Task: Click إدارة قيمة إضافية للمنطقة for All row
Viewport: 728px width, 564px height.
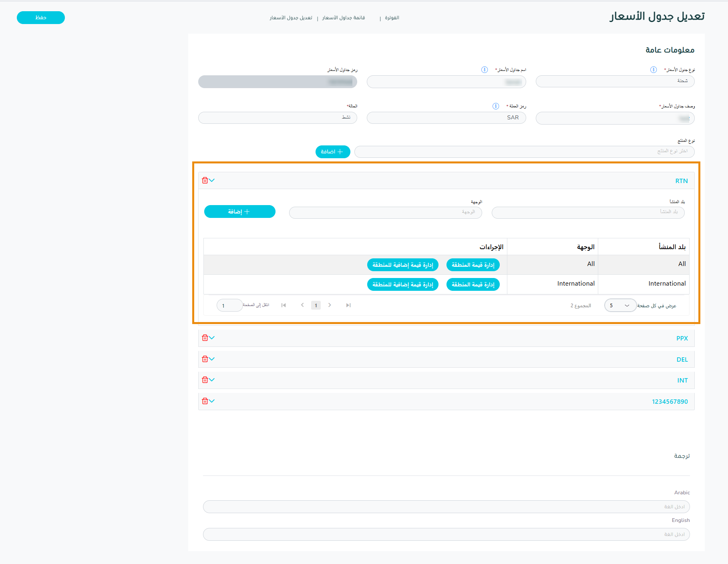Action: pyautogui.click(x=402, y=265)
